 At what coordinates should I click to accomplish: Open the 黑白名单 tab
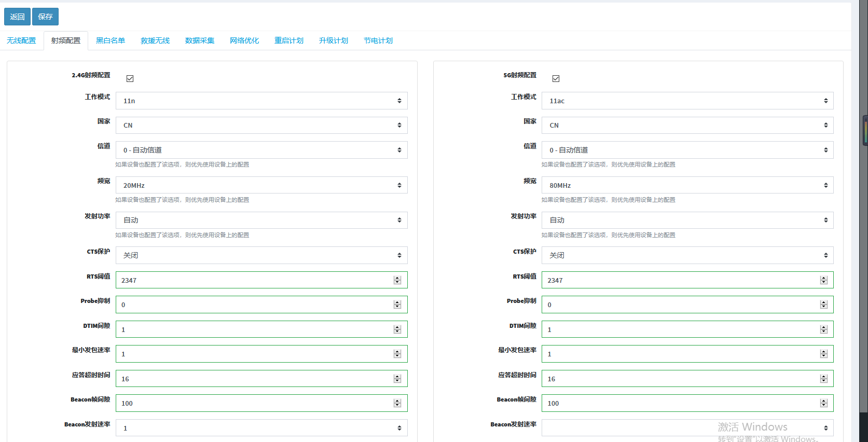pyautogui.click(x=111, y=40)
